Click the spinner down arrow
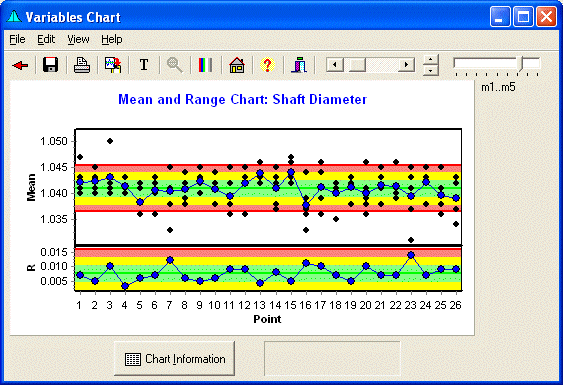The image size is (563, 385). (x=431, y=70)
